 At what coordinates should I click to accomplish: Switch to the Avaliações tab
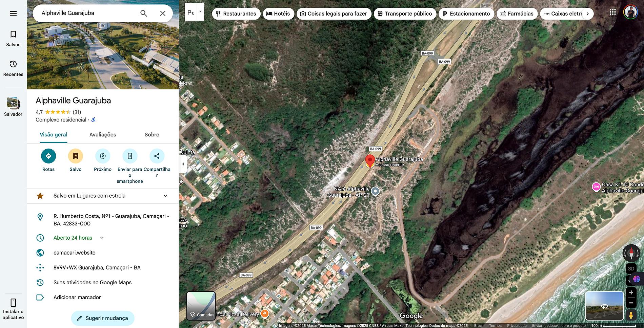pos(103,135)
